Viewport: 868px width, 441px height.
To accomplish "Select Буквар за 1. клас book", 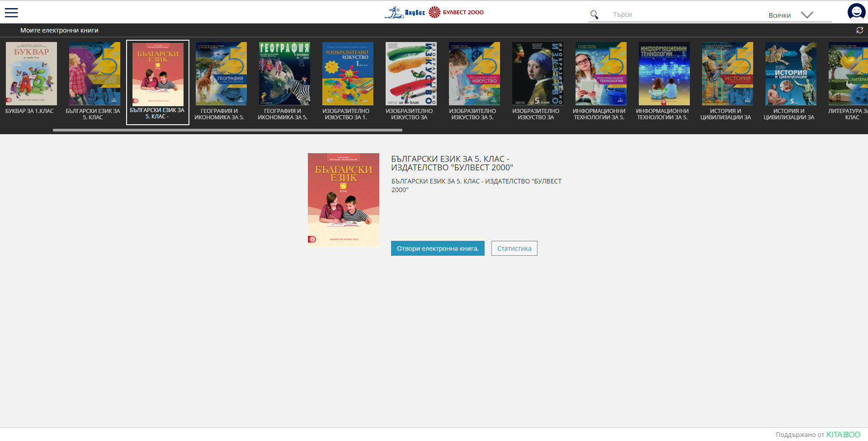I will (x=31, y=74).
